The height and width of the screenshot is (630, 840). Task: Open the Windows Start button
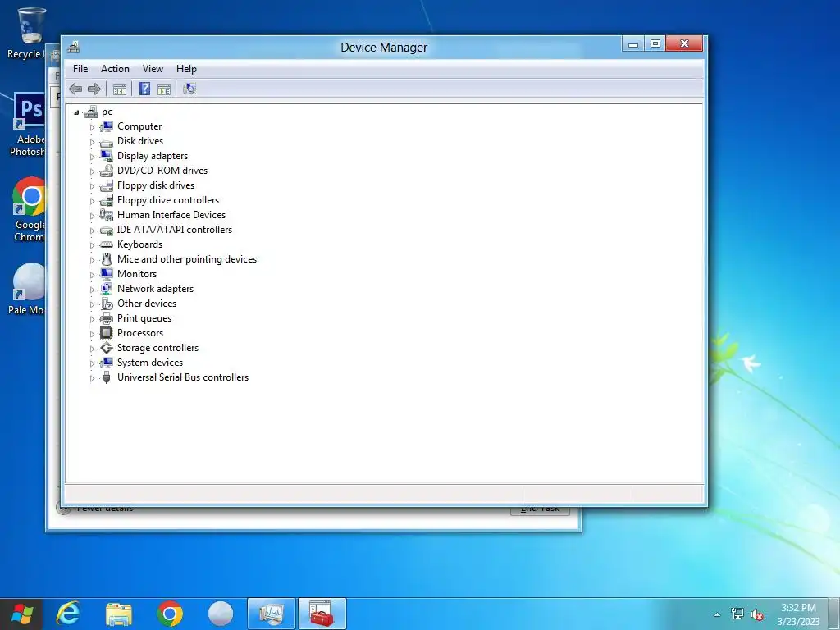pos(21,614)
